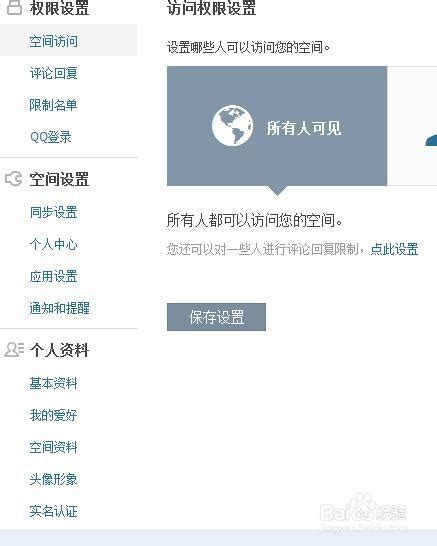Open 评论回复 settings
This screenshot has width=437, height=546.
pyautogui.click(x=53, y=73)
